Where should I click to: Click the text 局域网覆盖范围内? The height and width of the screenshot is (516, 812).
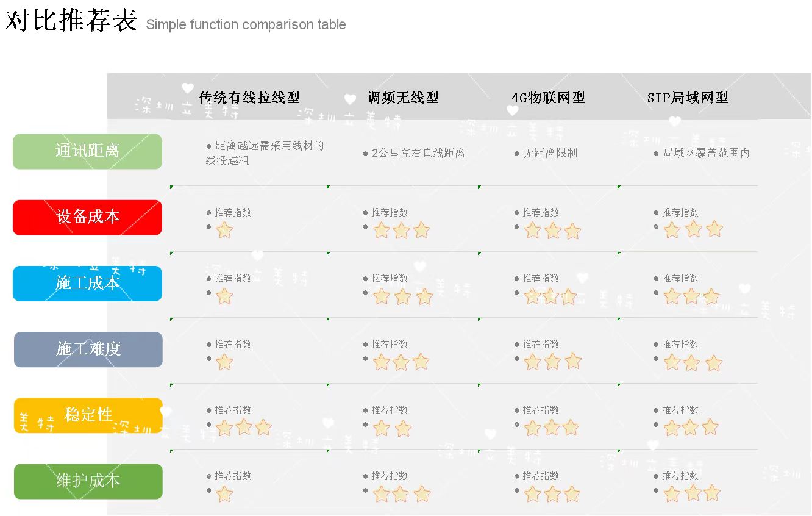coord(706,153)
